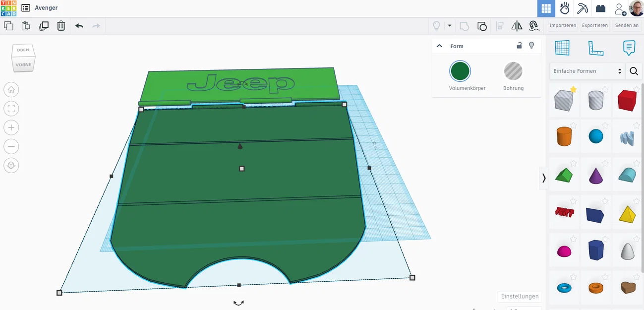
Task: Collapse the Form panel chevron
Action: tap(439, 46)
